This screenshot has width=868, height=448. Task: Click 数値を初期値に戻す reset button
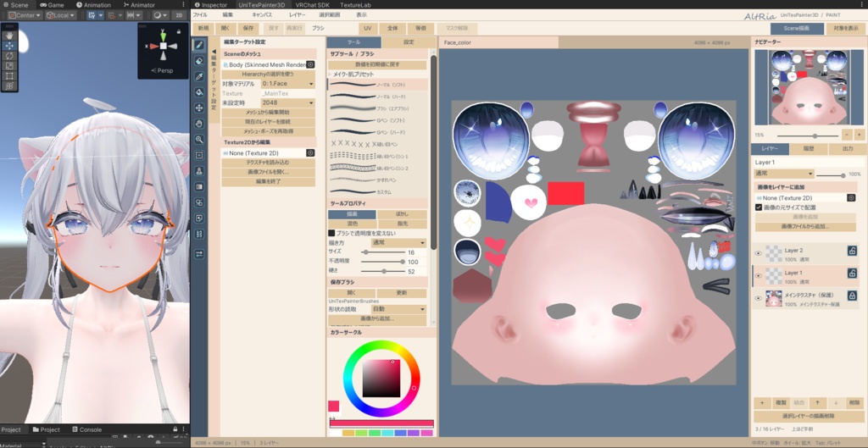[377, 64]
